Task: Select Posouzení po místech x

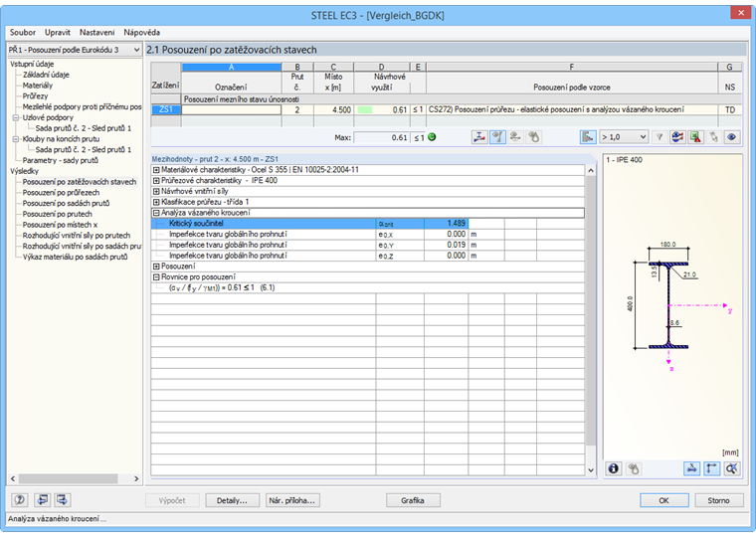Action: point(60,225)
